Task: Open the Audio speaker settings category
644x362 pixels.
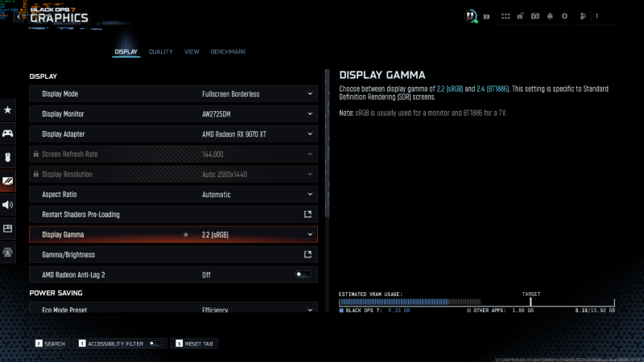Action: tap(8, 205)
